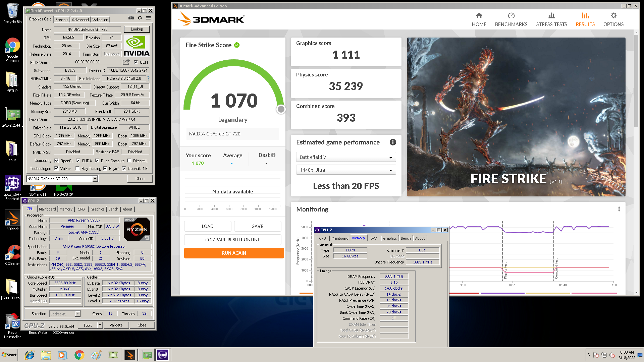644x362 pixels.
Task: Launch CCleaner from the desktop
Action: tap(12, 255)
